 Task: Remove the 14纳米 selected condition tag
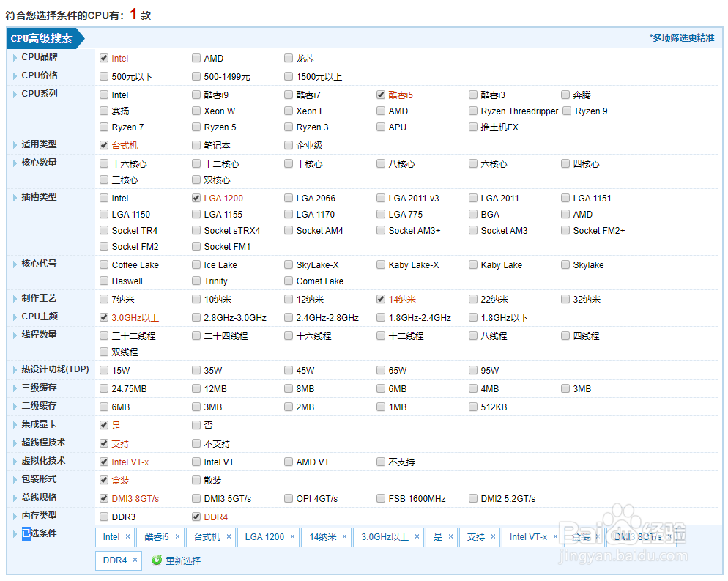[344, 536]
